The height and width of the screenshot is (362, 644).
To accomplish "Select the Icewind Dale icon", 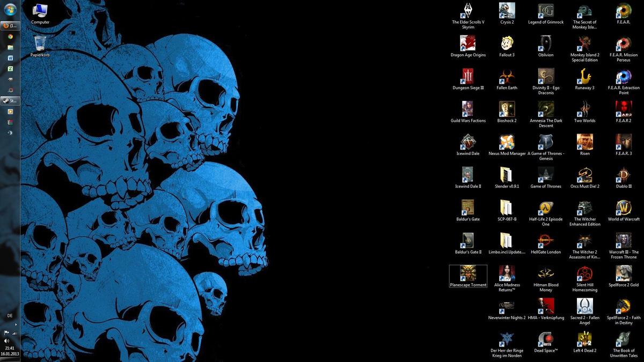I will [x=468, y=145].
